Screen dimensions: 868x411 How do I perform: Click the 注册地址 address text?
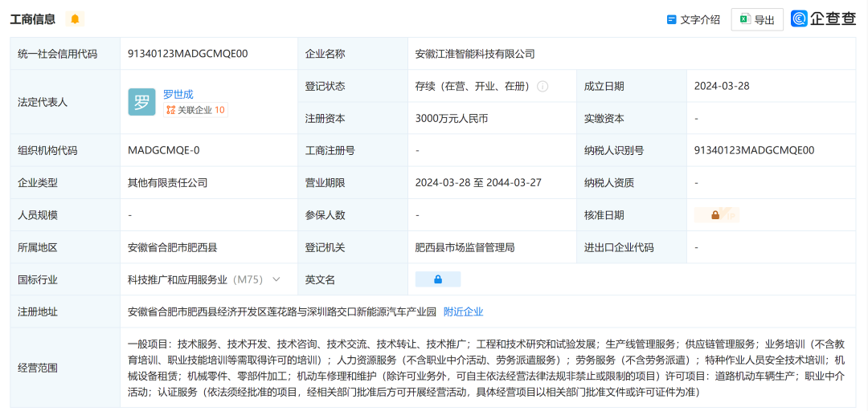pyautogui.click(x=282, y=311)
